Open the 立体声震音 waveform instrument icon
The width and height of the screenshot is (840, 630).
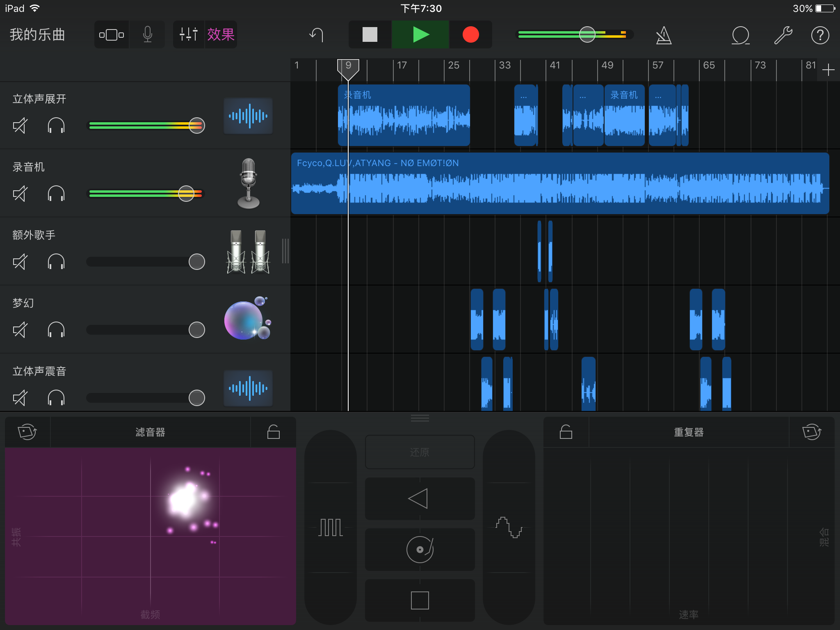pyautogui.click(x=248, y=388)
